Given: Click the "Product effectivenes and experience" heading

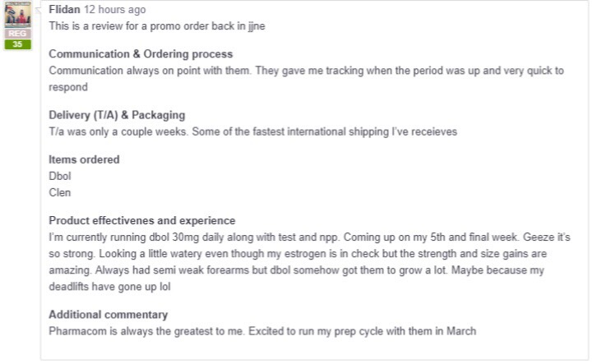Looking at the screenshot, I should click(142, 220).
